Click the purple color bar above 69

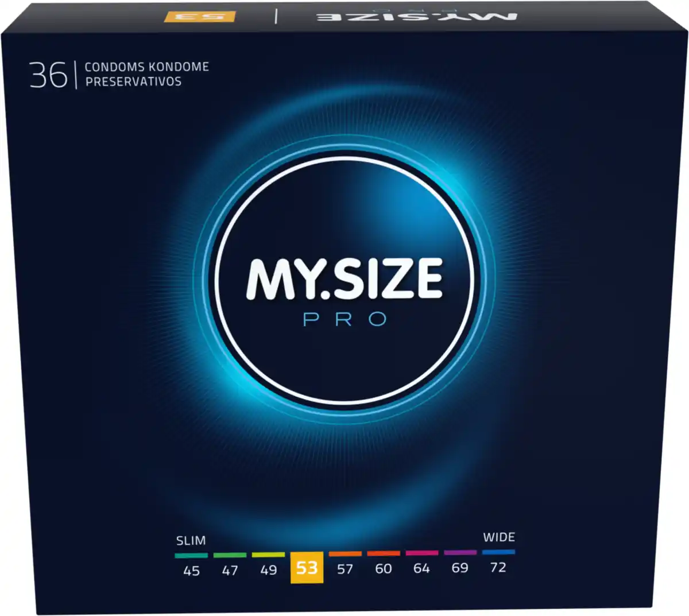(460, 552)
